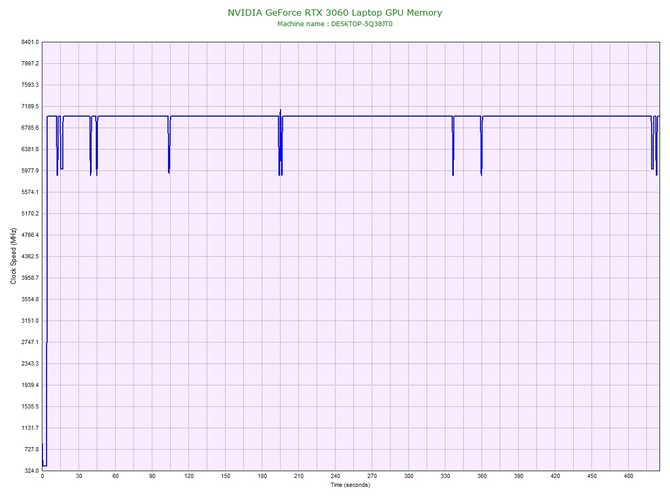Click the 300 tick on time axis
This screenshot has height=502, width=670.
(x=408, y=476)
